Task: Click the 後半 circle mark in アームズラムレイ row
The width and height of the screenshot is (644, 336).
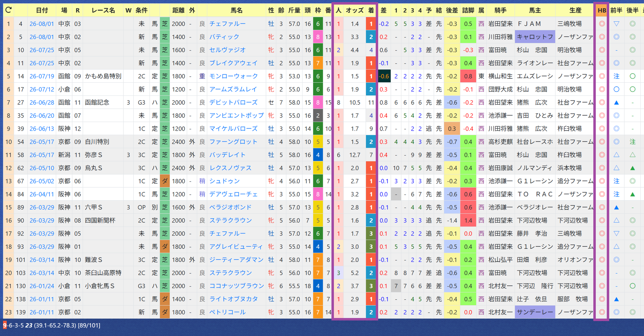Action: pos(633,89)
